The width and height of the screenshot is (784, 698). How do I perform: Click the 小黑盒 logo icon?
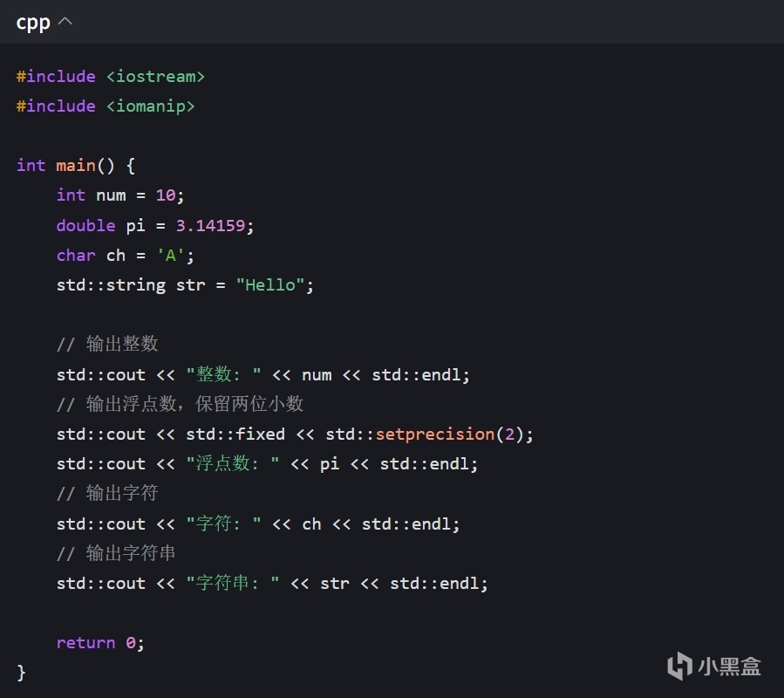[680, 667]
